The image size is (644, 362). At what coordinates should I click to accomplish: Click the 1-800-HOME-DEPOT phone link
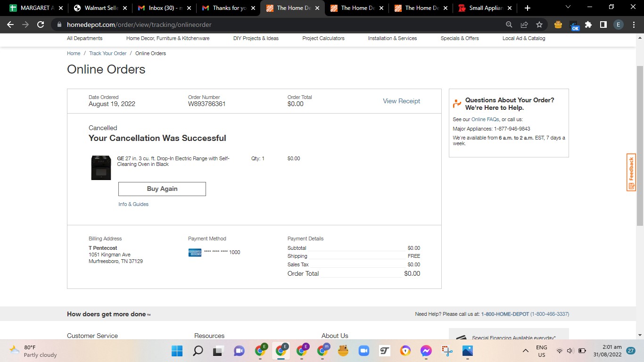coord(505,314)
